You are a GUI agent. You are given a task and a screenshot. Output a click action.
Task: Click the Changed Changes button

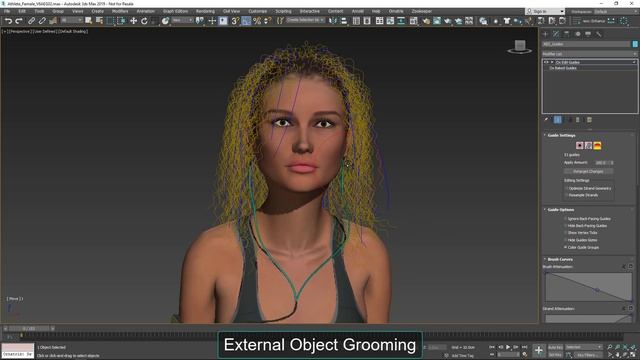point(588,171)
